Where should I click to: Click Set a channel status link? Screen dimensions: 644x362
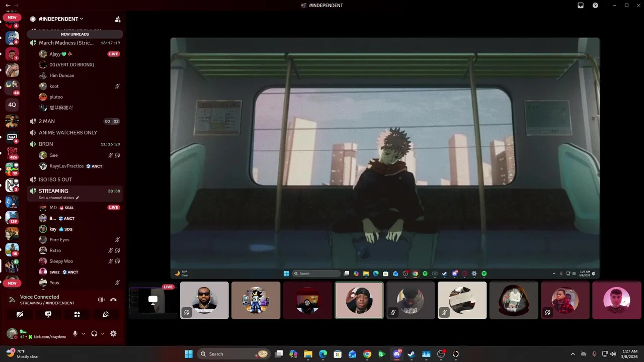click(x=59, y=198)
